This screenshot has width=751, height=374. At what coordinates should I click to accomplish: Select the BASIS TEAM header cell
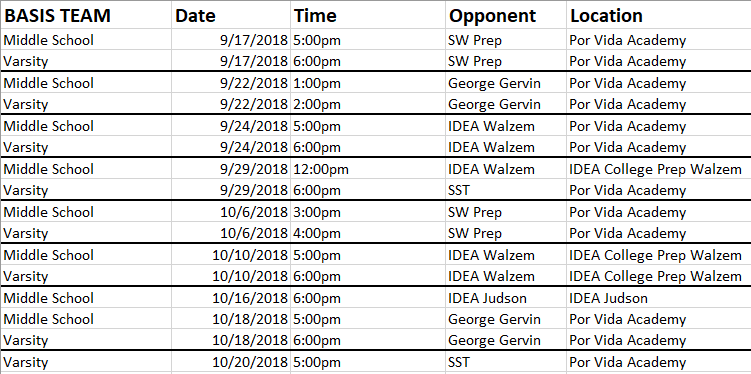pos(86,15)
